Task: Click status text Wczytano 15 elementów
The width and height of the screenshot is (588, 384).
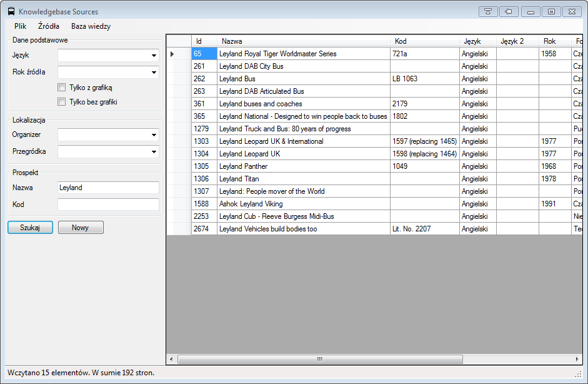Action: (x=49, y=373)
